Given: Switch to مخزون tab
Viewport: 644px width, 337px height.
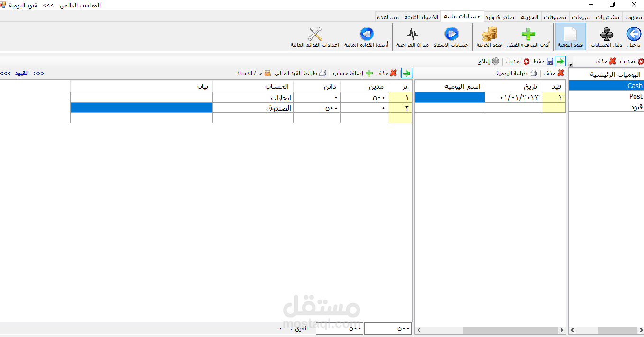Looking at the screenshot, I should click(633, 17).
